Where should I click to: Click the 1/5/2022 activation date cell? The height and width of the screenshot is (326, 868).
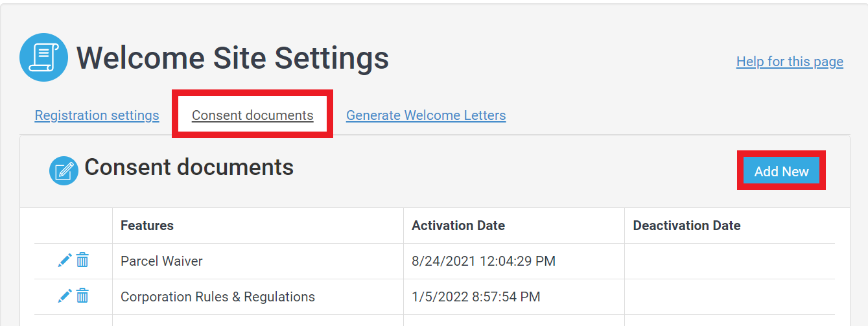click(476, 297)
